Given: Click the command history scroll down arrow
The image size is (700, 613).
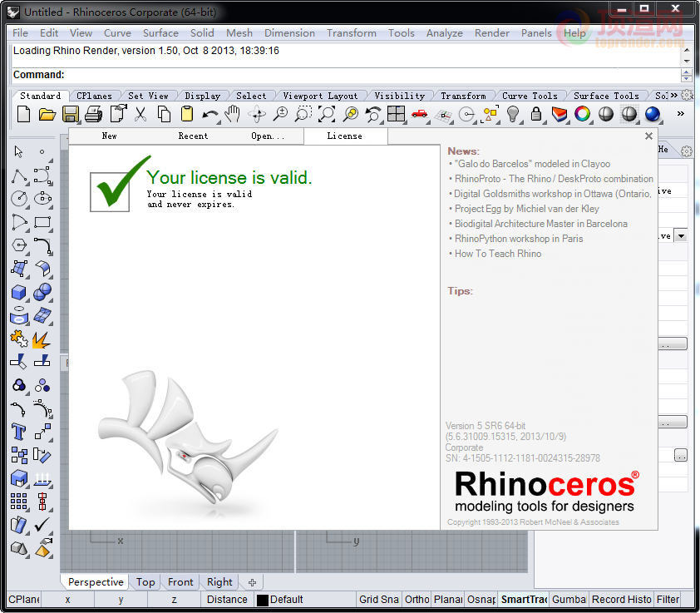Looking at the screenshot, I should (x=687, y=62).
